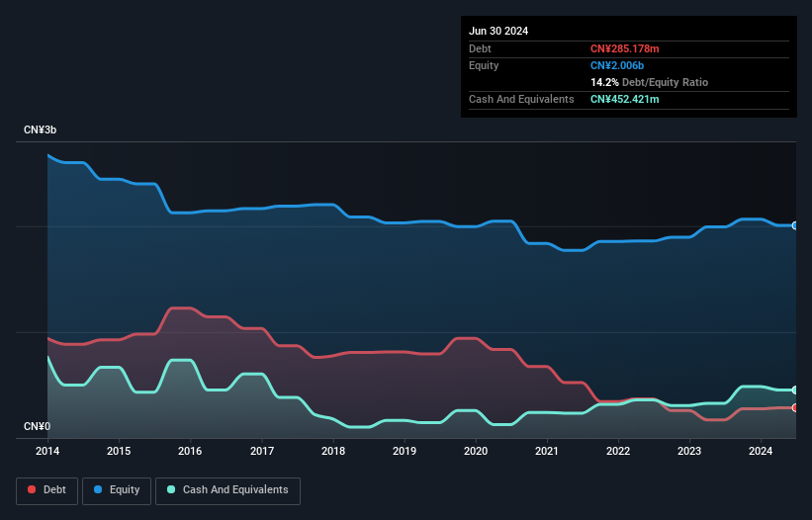Toggle the Equity legend button

pyautogui.click(x=117, y=490)
